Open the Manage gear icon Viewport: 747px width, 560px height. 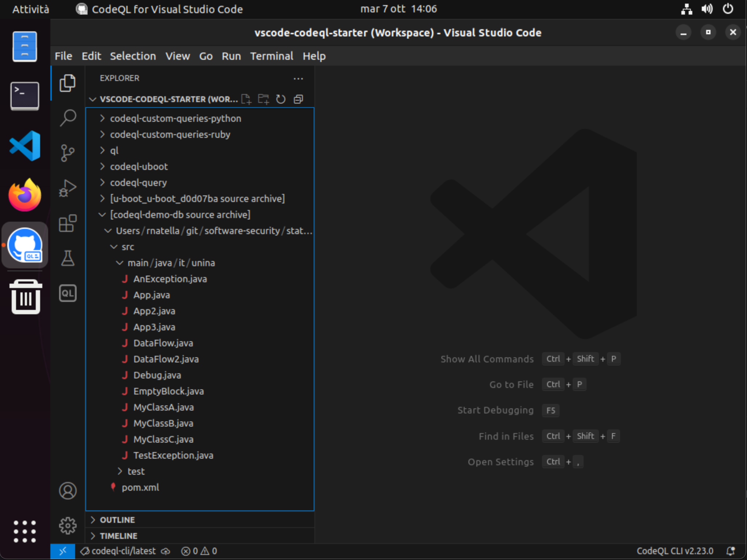pyautogui.click(x=67, y=526)
